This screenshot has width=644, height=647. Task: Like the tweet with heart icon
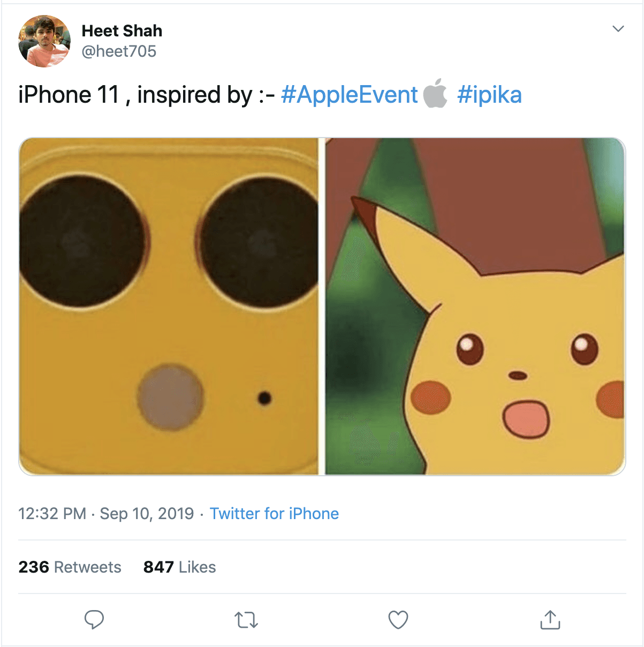pyautogui.click(x=398, y=620)
